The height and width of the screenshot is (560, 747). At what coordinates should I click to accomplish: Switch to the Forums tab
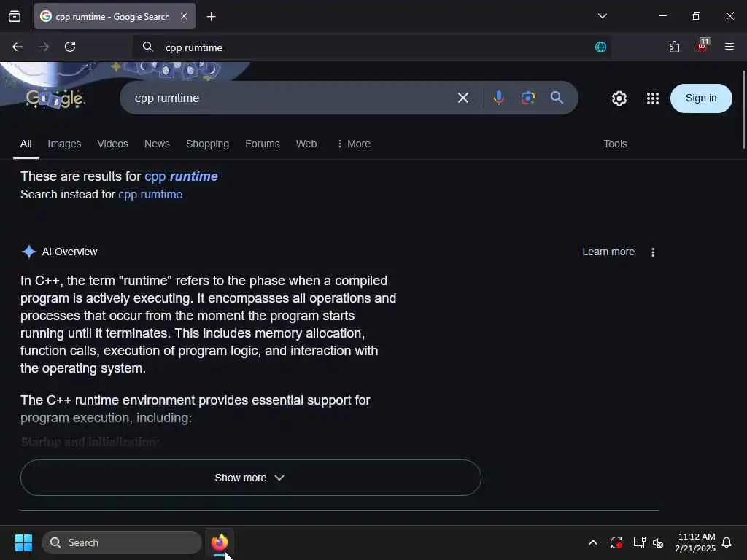click(x=262, y=144)
